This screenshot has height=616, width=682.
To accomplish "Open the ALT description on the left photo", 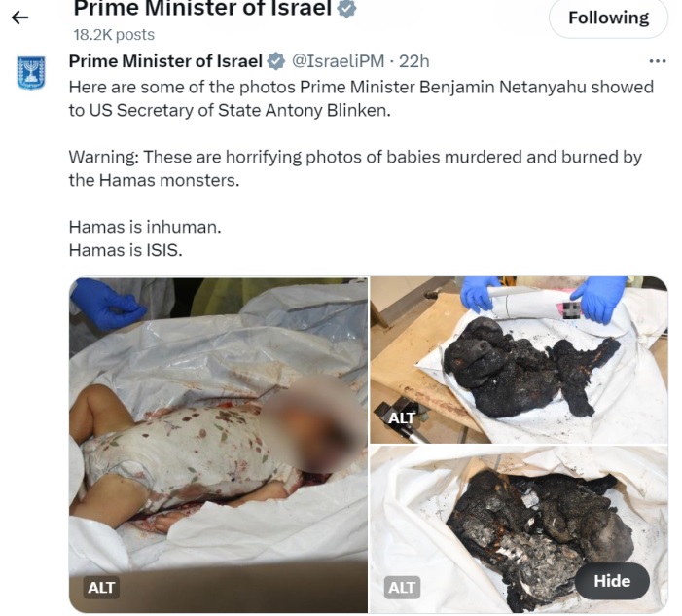I will click(x=101, y=588).
